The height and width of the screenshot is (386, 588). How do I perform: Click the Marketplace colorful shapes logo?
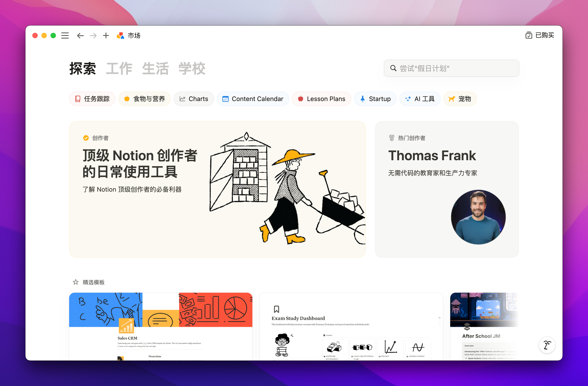point(120,36)
